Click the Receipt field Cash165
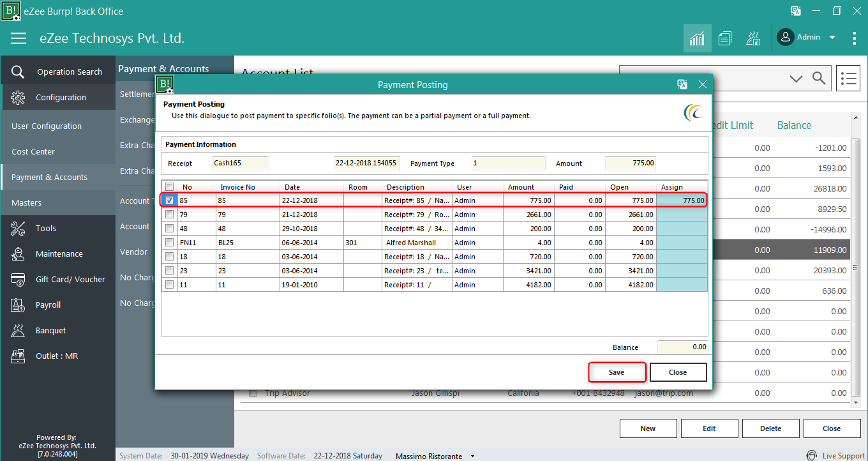The width and height of the screenshot is (868, 461). 241,163
